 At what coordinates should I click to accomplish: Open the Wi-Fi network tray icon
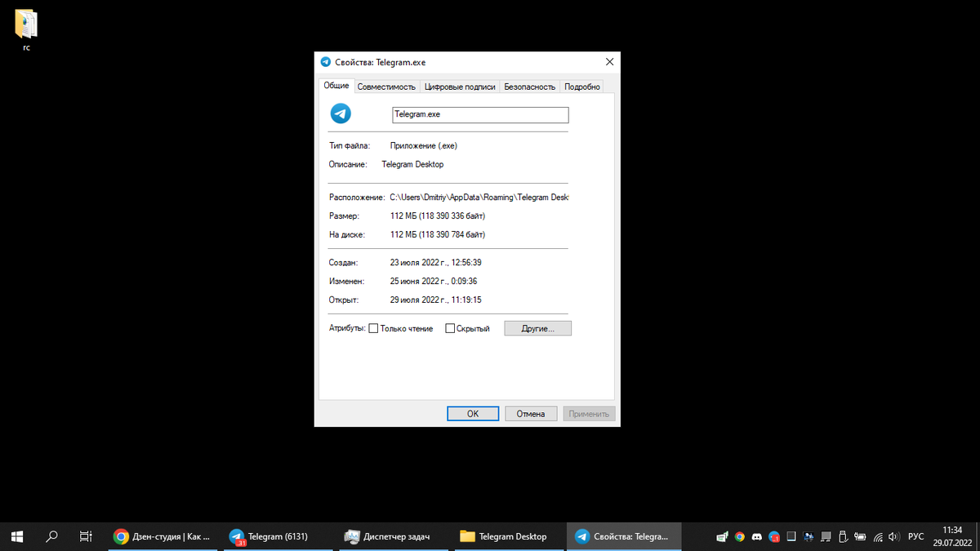[878, 537]
